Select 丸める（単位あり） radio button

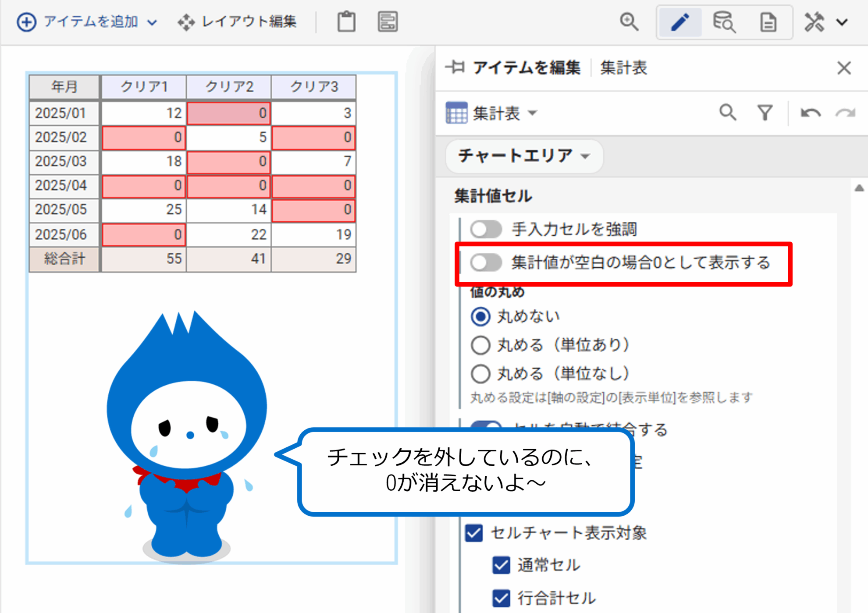coord(480,345)
